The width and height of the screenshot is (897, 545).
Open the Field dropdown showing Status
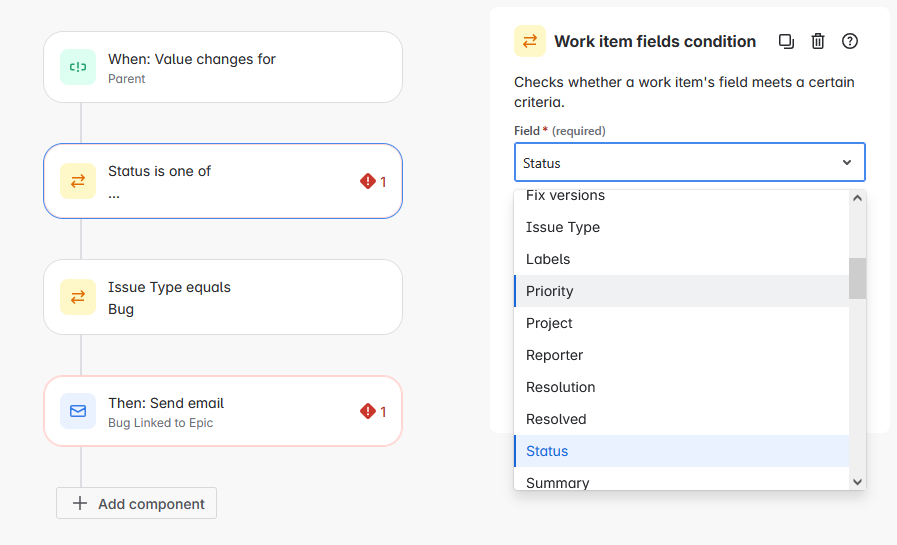coord(689,162)
